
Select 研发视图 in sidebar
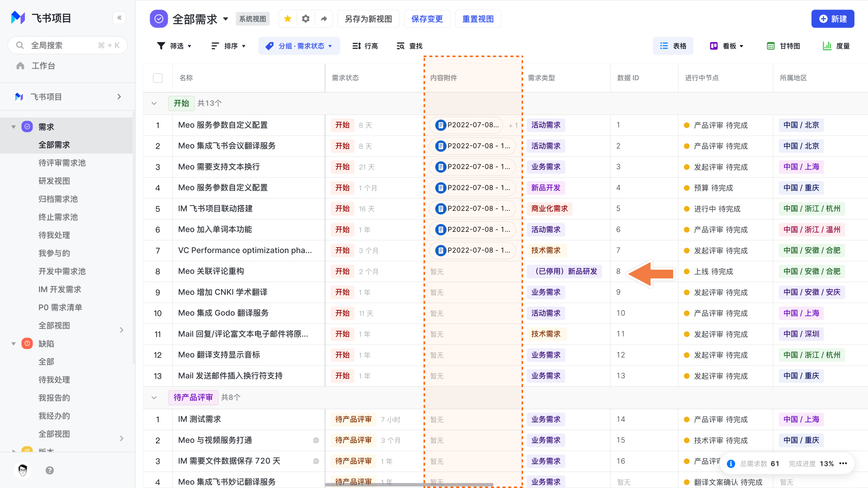pyautogui.click(x=54, y=181)
